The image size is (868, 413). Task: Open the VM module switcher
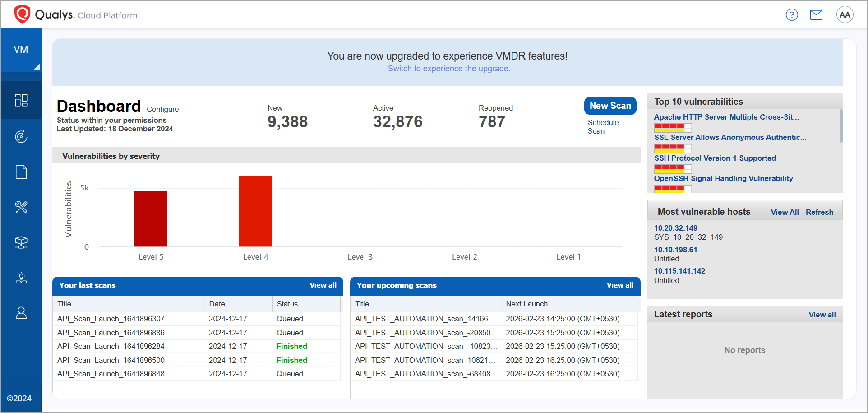21,50
